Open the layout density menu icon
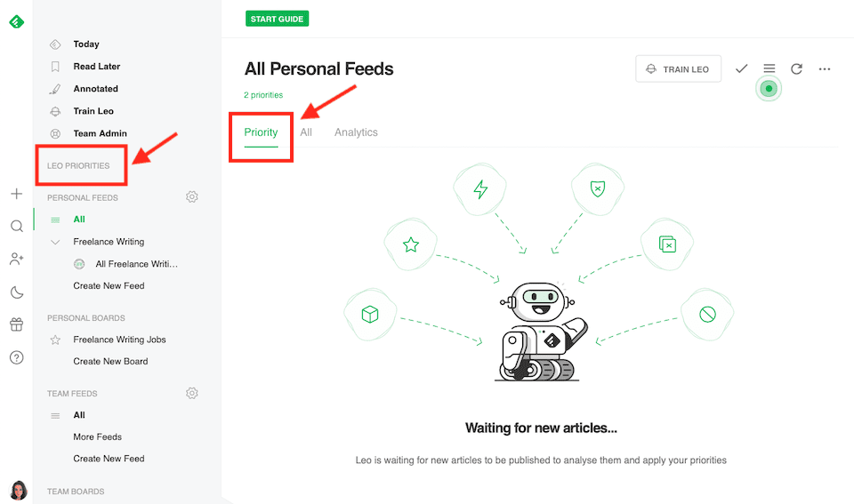The image size is (854, 504). [769, 69]
